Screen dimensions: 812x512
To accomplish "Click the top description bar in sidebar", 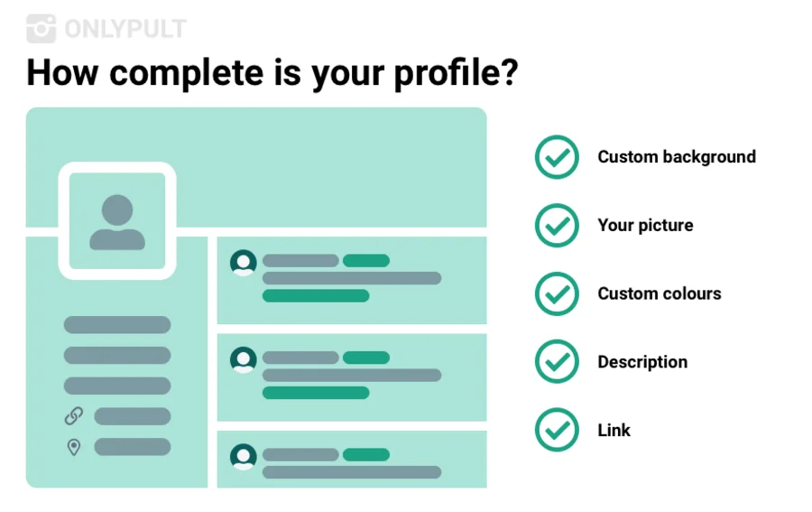I will [116, 325].
